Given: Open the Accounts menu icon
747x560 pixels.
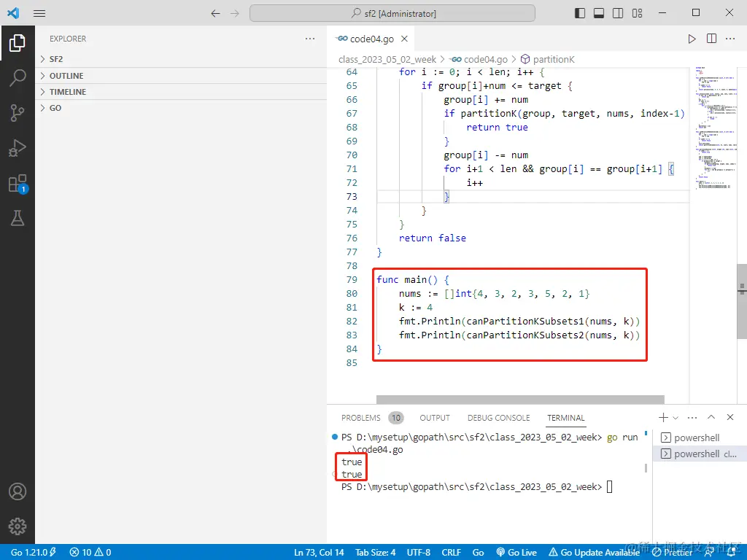Looking at the screenshot, I should [x=18, y=491].
